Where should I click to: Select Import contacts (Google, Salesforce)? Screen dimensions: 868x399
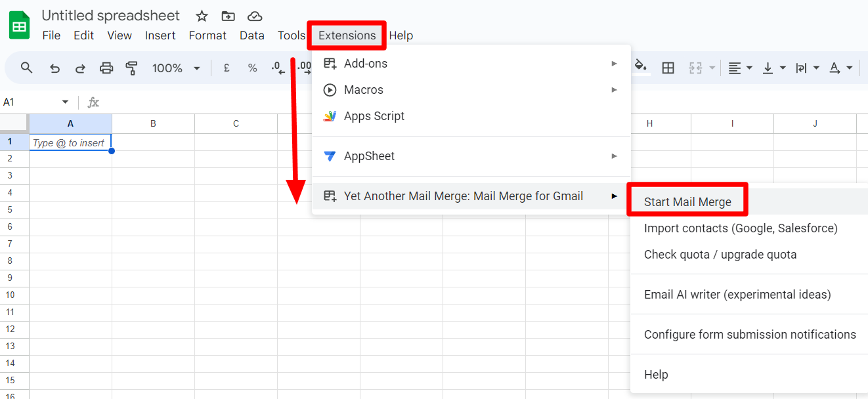click(x=749, y=228)
